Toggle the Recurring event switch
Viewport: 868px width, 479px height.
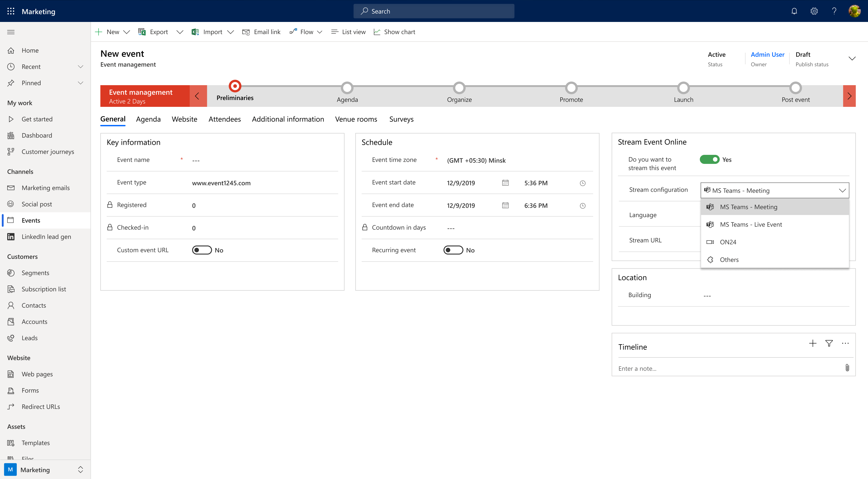pyautogui.click(x=453, y=250)
